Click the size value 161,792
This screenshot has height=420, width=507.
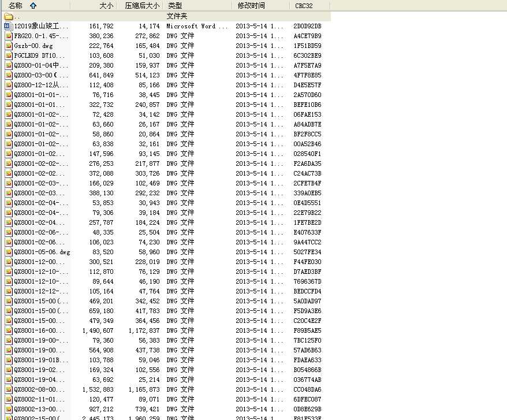pyautogui.click(x=101, y=26)
